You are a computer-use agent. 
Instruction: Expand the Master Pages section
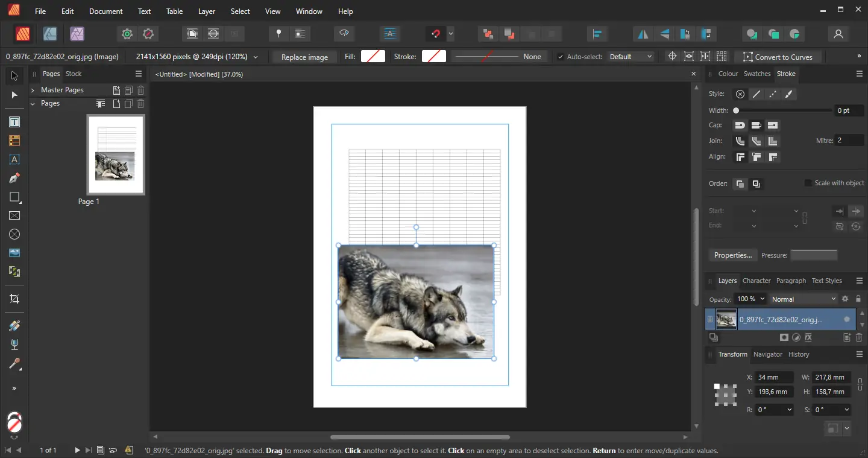click(33, 90)
